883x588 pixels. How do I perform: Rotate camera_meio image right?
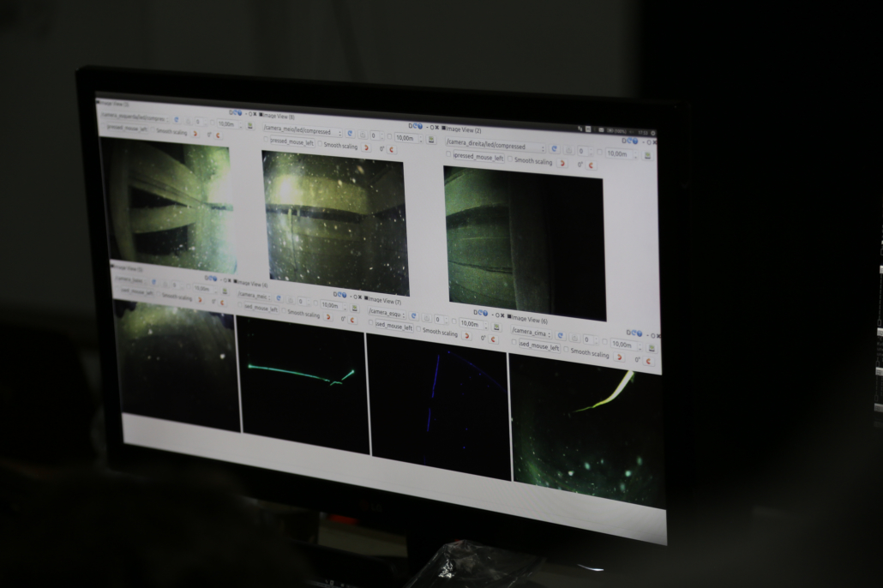tap(392, 148)
